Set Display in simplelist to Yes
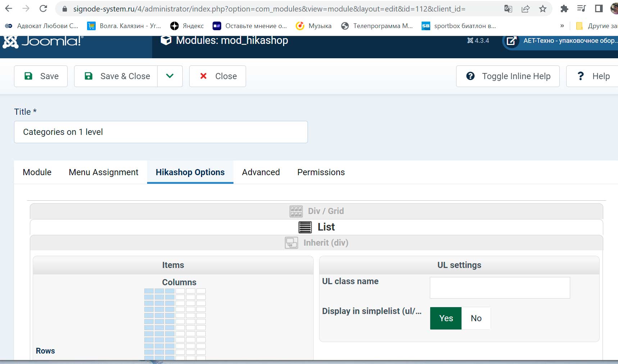This screenshot has height=364, width=618. 446,318
